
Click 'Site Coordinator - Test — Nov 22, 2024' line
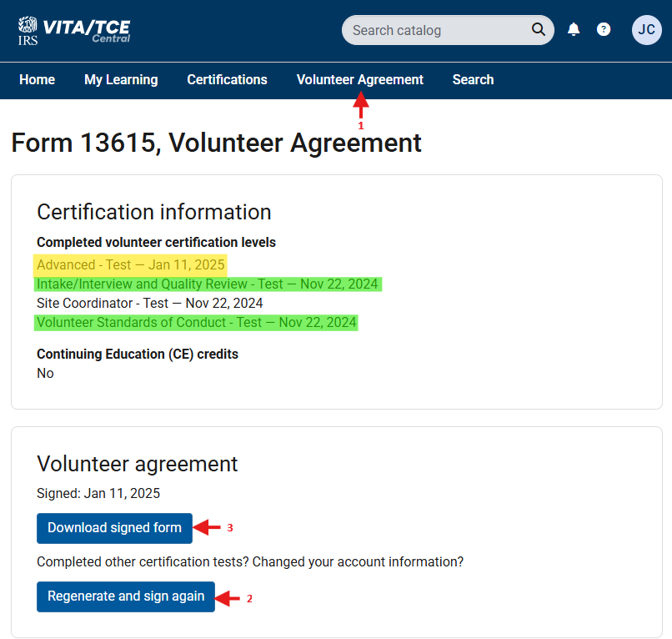[149, 303]
